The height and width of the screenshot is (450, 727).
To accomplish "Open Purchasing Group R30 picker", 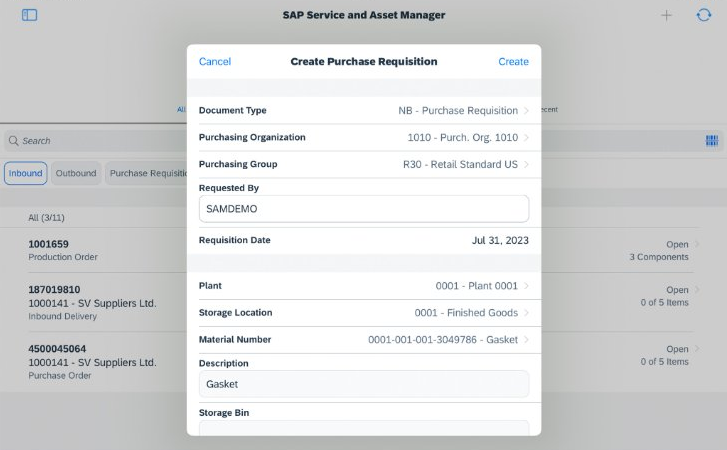I will click(364, 164).
